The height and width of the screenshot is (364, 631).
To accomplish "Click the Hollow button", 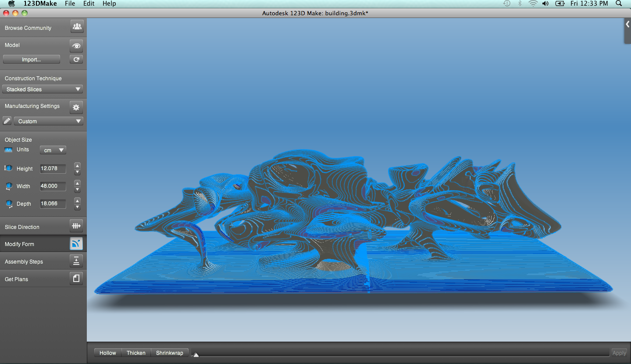I will 108,353.
